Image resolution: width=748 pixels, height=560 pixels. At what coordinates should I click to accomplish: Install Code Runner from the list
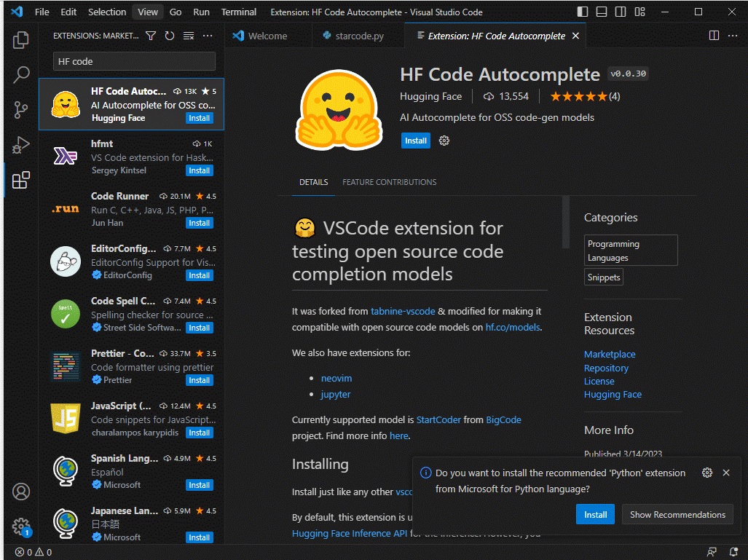pyautogui.click(x=199, y=224)
